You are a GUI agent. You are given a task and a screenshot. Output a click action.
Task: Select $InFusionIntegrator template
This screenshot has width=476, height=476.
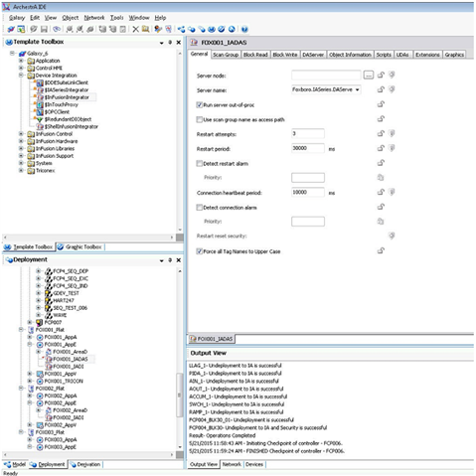click(67, 97)
